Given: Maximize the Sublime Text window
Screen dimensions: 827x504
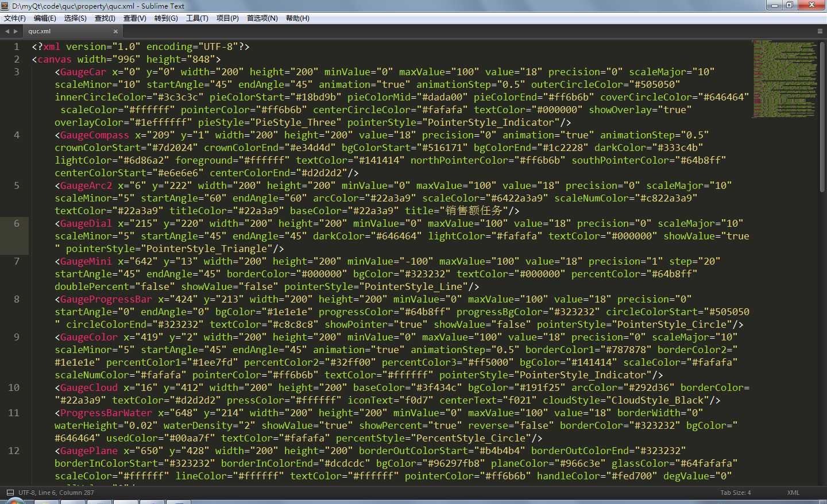Looking at the screenshot, I should pyautogui.click(x=790, y=5).
